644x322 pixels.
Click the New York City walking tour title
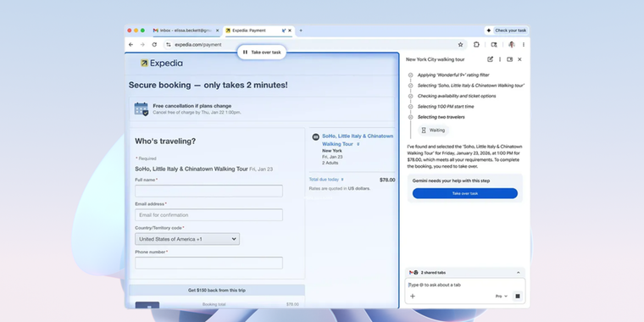[x=436, y=59]
